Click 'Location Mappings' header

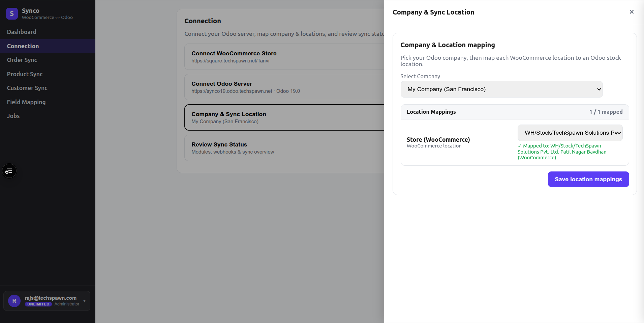(x=431, y=112)
